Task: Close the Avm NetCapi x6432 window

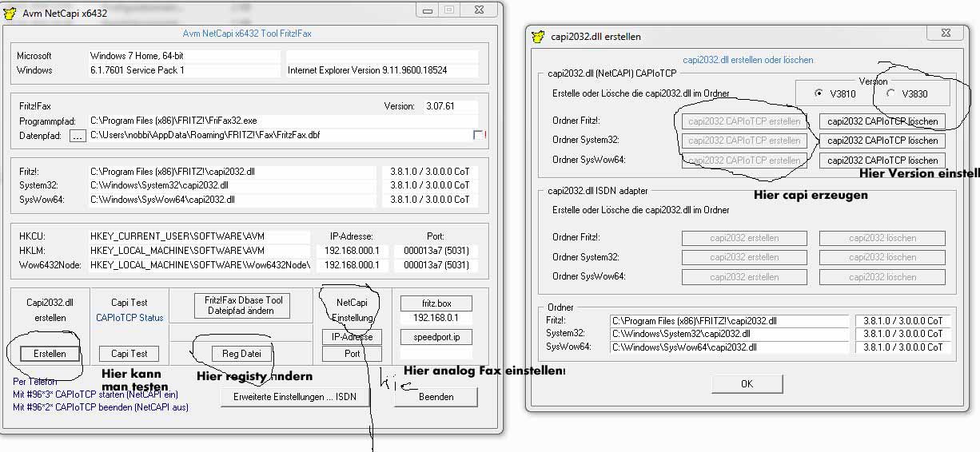Action: pos(479,10)
